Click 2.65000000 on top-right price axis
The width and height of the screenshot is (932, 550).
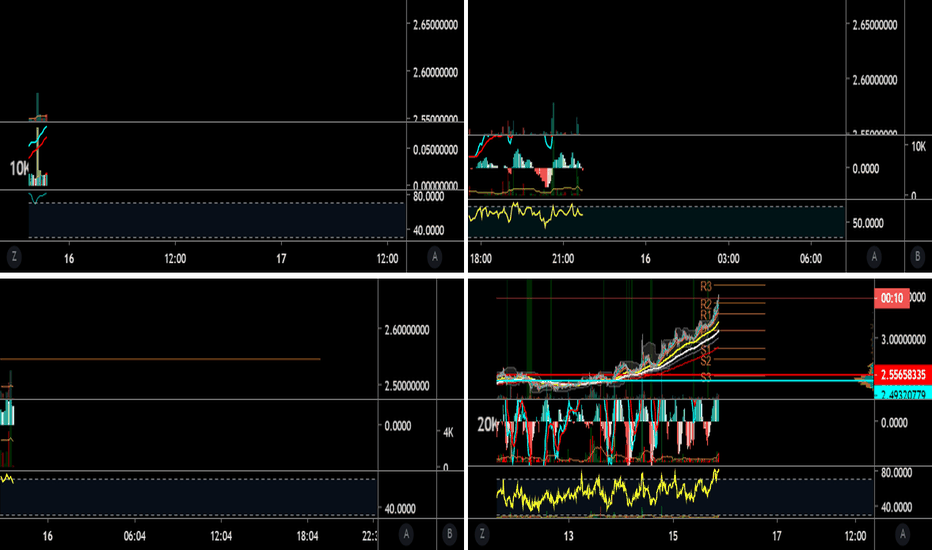point(875,25)
